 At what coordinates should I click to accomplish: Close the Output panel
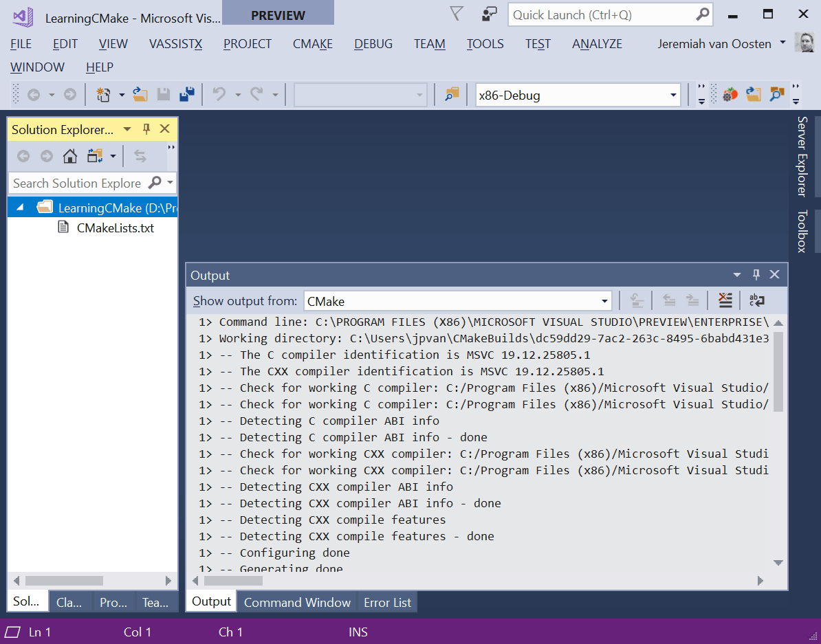tap(774, 274)
